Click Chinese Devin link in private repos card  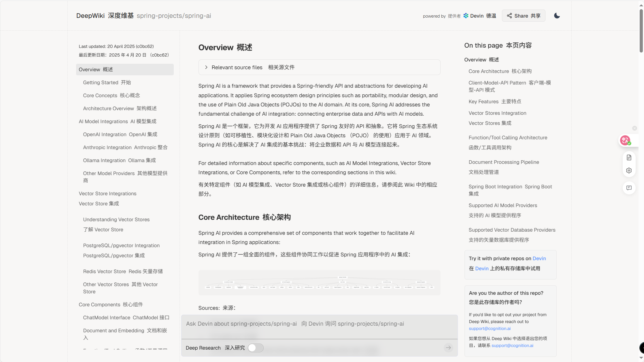tap(482, 269)
